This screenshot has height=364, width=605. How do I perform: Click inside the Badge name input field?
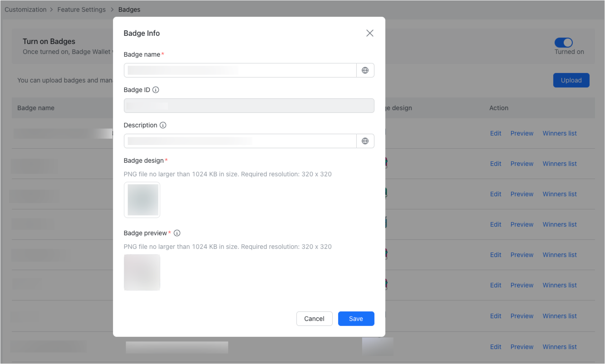pos(240,70)
